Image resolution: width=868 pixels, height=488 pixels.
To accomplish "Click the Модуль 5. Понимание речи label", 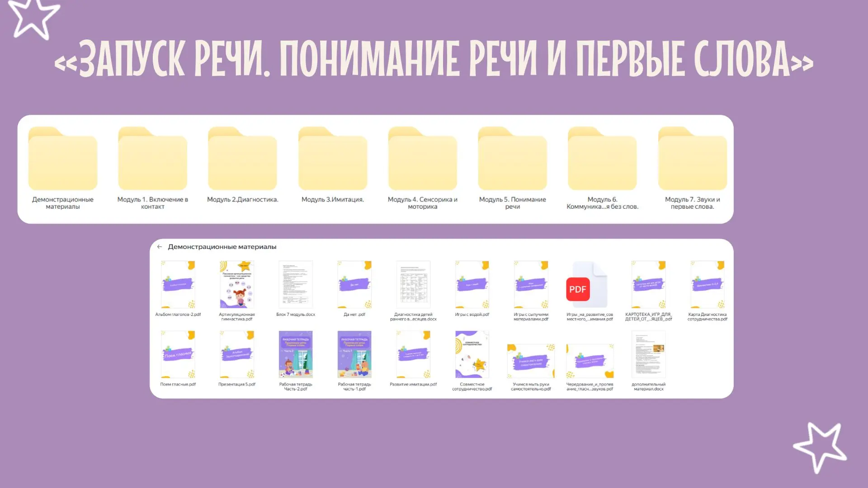I will 513,203.
